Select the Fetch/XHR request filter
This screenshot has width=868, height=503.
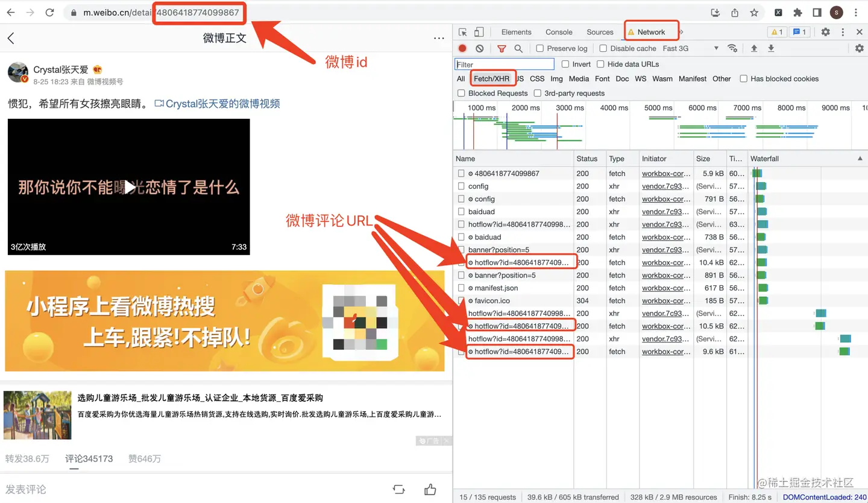[492, 78]
